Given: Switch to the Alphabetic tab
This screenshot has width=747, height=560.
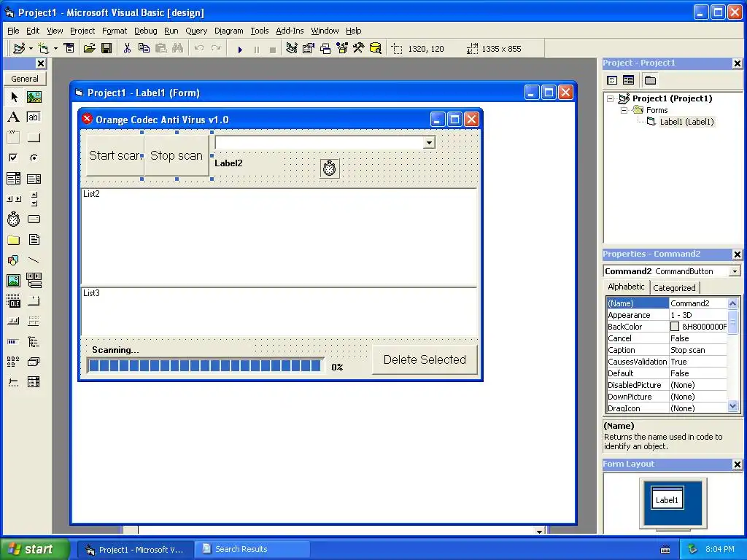Looking at the screenshot, I should pos(626,287).
